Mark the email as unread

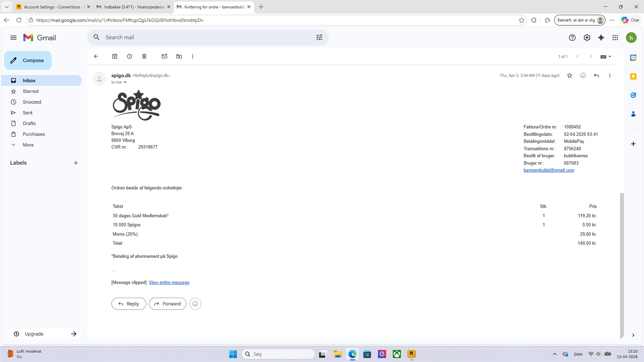pyautogui.click(x=164, y=56)
